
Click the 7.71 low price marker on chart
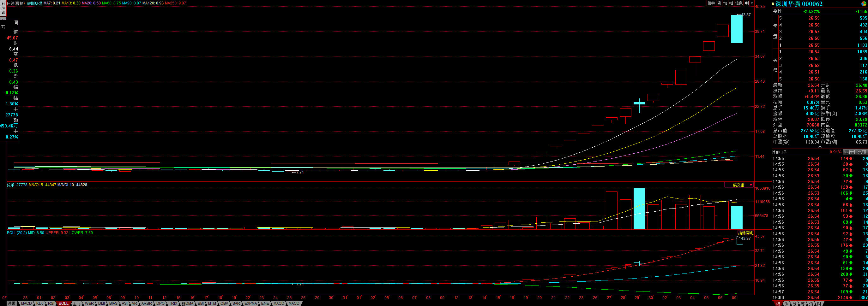click(298, 172)
